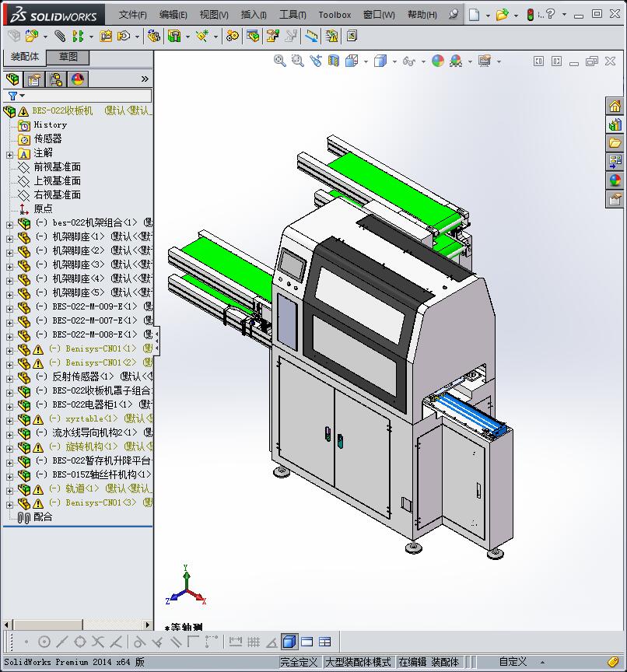Switch to the 装配体 tab
Image resolution: width=627 pixels, height=672 pixels.
24,57
